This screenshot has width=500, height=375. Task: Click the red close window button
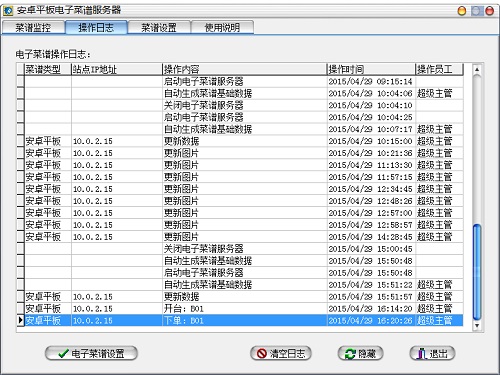point(489,11)
